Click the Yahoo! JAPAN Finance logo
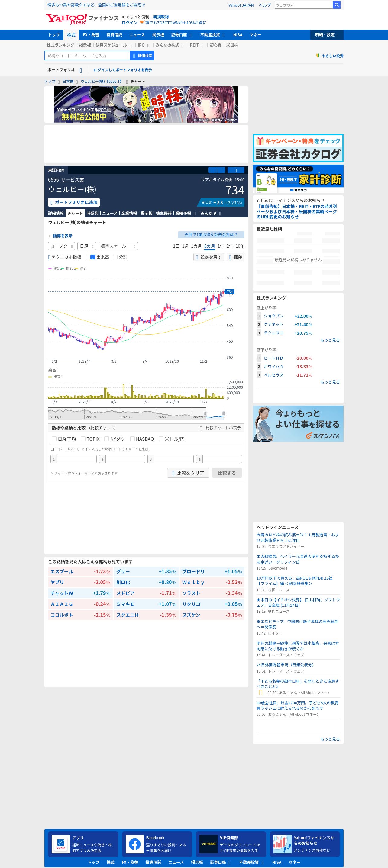 point(82,19)
